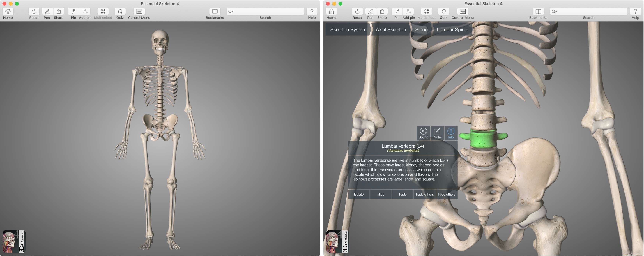This screenshot has height=256, width=644.
Task: Select Lumbar Spine breadcrumb
Action: [452, 29]
